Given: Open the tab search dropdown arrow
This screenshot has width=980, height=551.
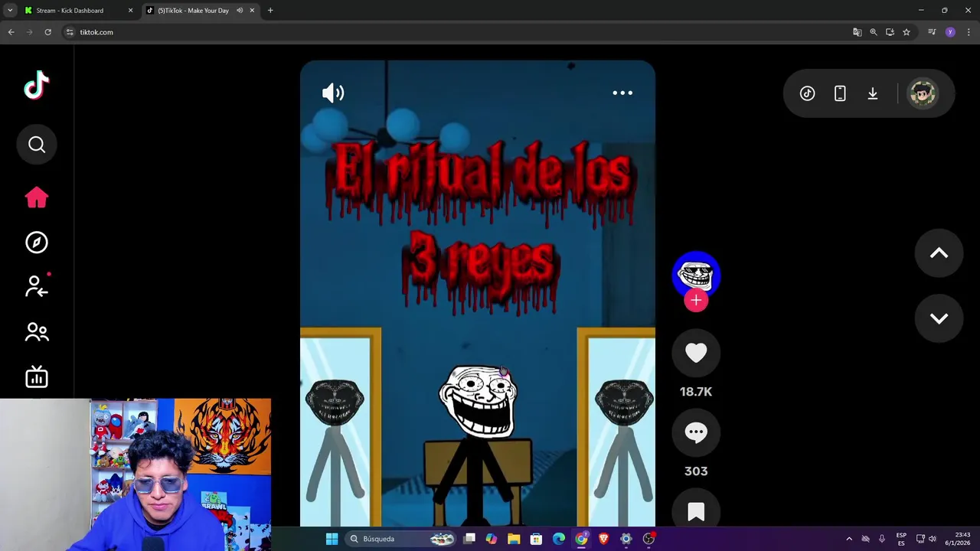Looking at the screenshot, I should (x=10, y=11).
